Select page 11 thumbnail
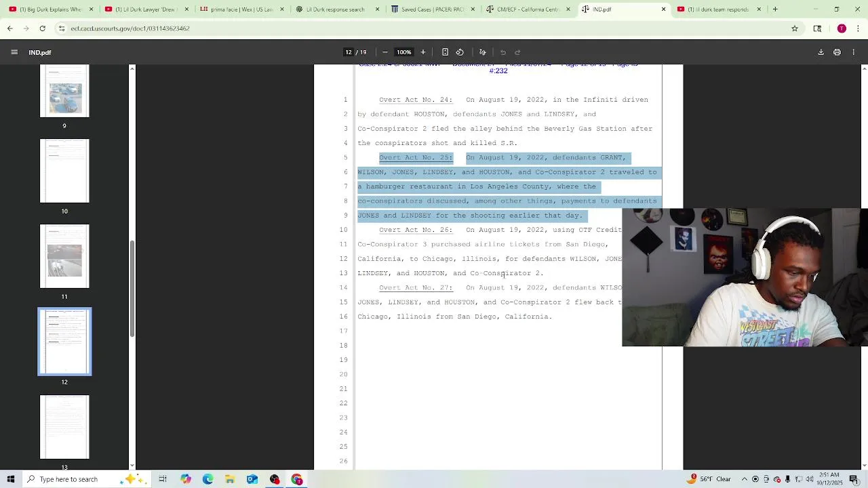The image size is (868, 488). (x=64, y=256)
